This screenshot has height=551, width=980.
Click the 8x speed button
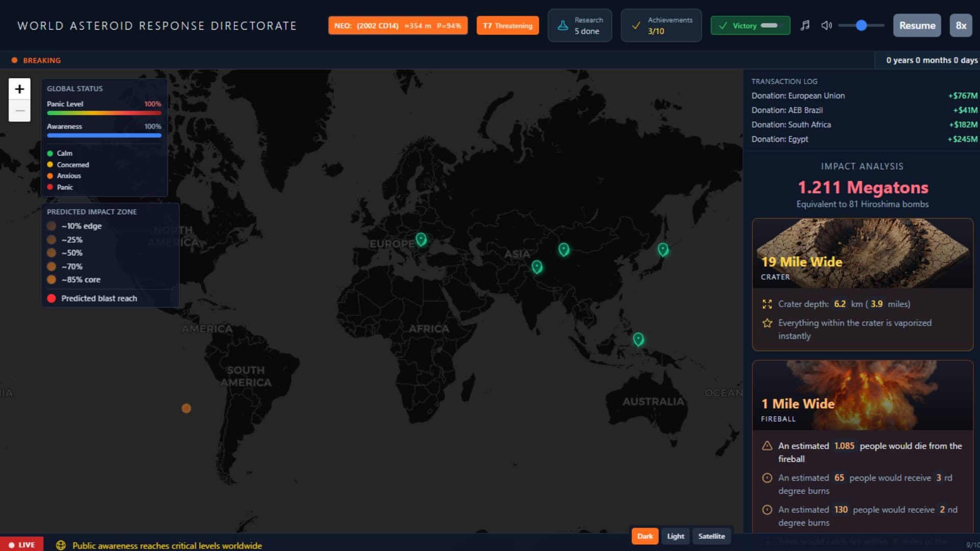coord(961,26)
